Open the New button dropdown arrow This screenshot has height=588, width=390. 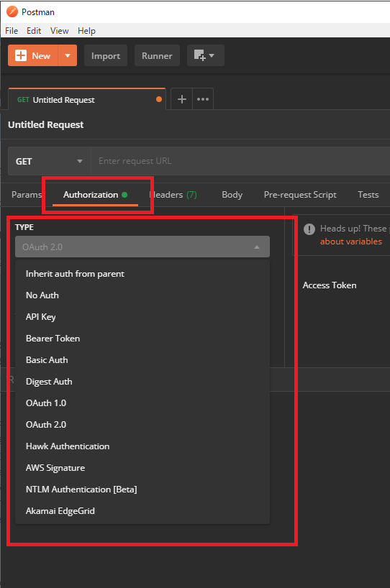(68, 55)
